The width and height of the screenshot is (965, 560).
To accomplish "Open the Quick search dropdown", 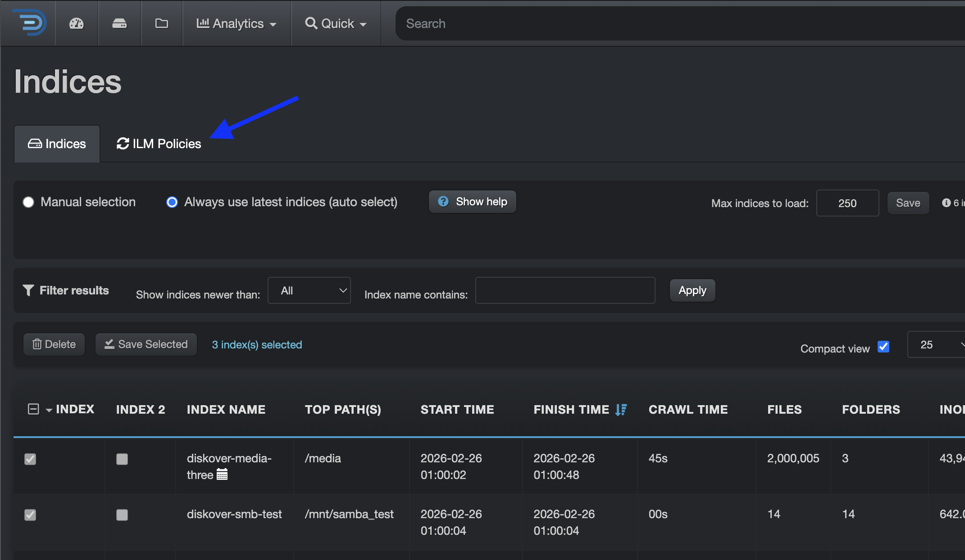I will coord(336,23).
